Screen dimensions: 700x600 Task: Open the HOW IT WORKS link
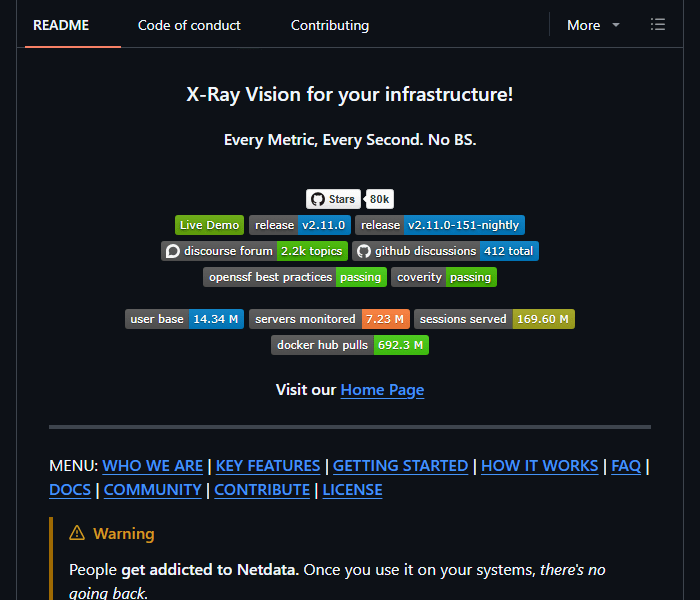(539, 466)
